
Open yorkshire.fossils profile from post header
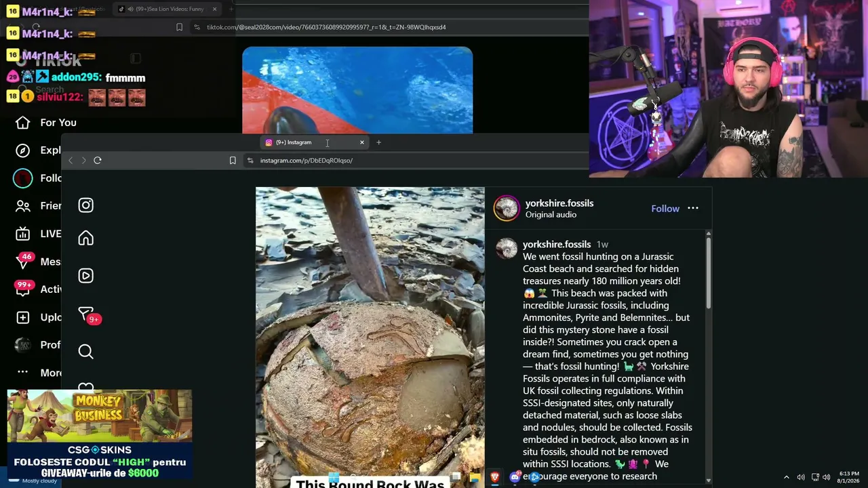559,203
